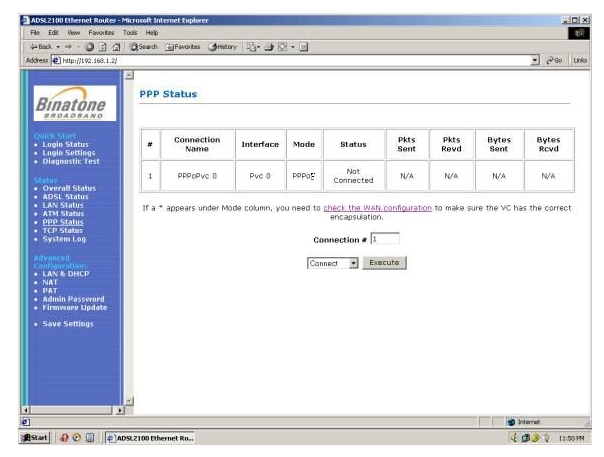Click the Execute button
604x457 pixels.
click(x=384, y=263)
